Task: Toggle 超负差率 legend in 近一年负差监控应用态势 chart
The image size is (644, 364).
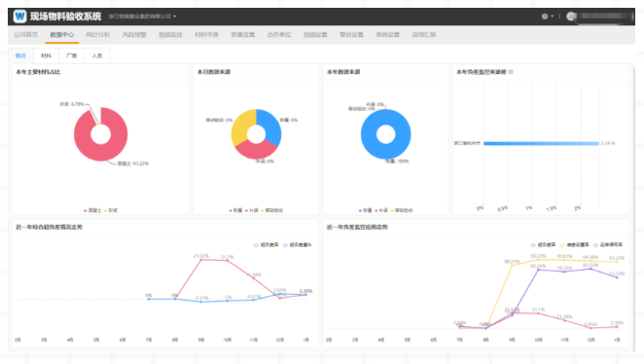Action: tap(543, 245)
